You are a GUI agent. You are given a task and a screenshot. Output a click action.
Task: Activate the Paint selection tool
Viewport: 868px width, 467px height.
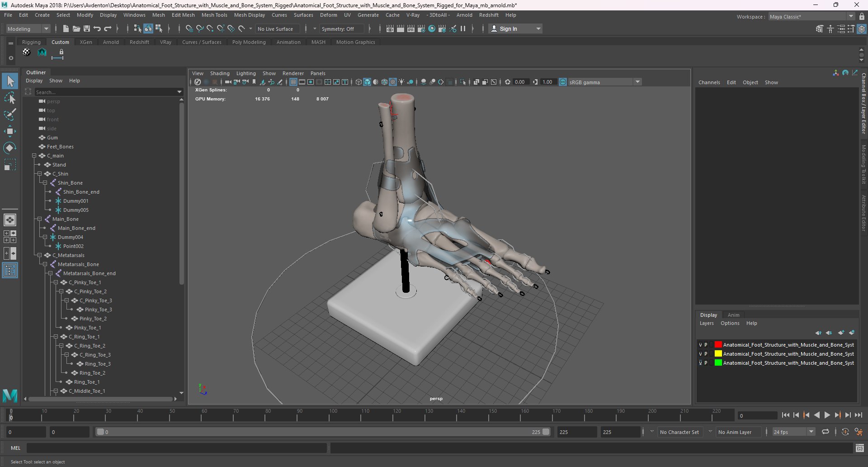[10, 114]
